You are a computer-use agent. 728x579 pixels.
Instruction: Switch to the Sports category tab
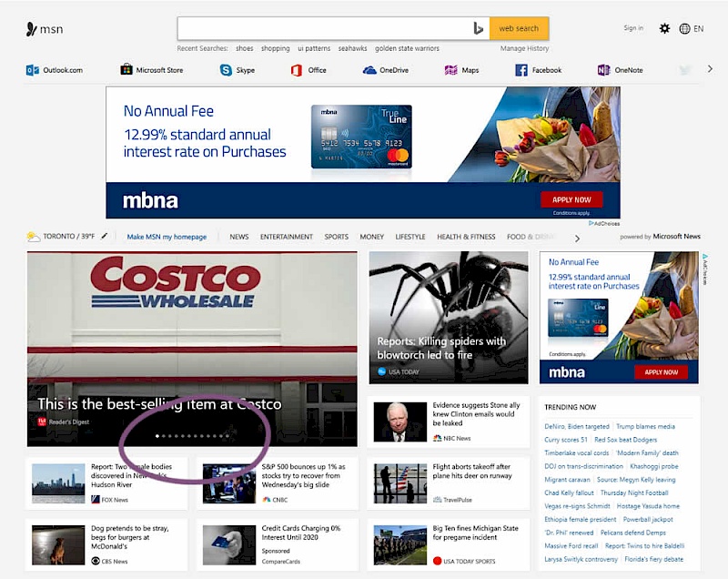(336, 237)
